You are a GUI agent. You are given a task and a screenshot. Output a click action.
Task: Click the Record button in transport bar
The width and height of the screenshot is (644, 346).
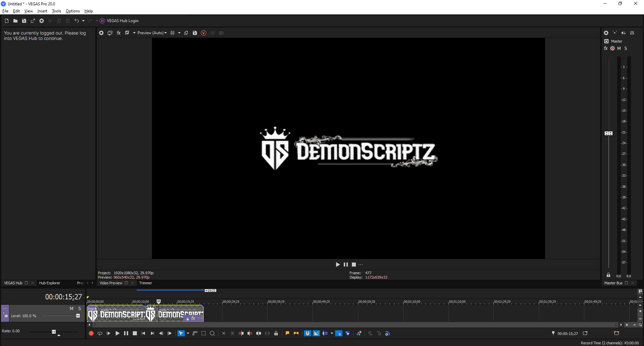click(91, 333)
